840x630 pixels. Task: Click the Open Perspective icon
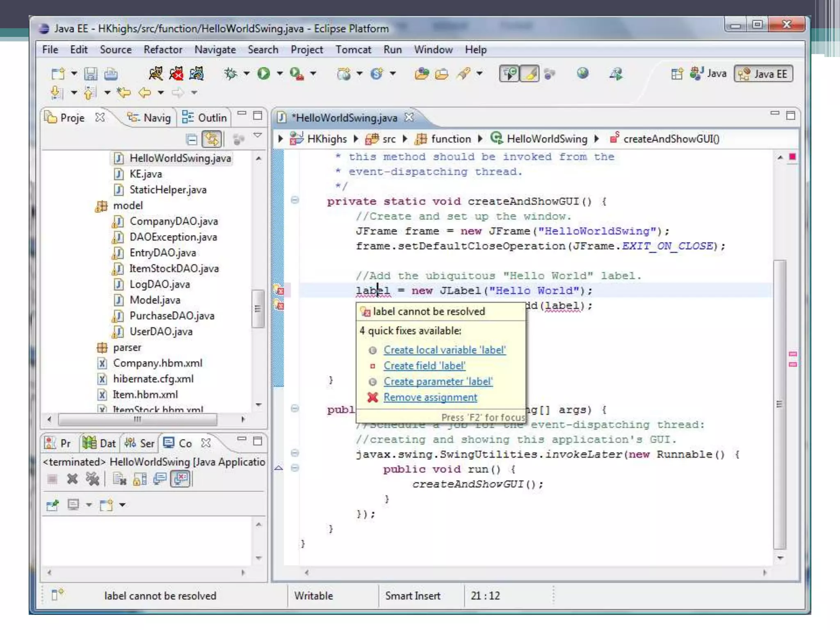(x=677, y=74)
